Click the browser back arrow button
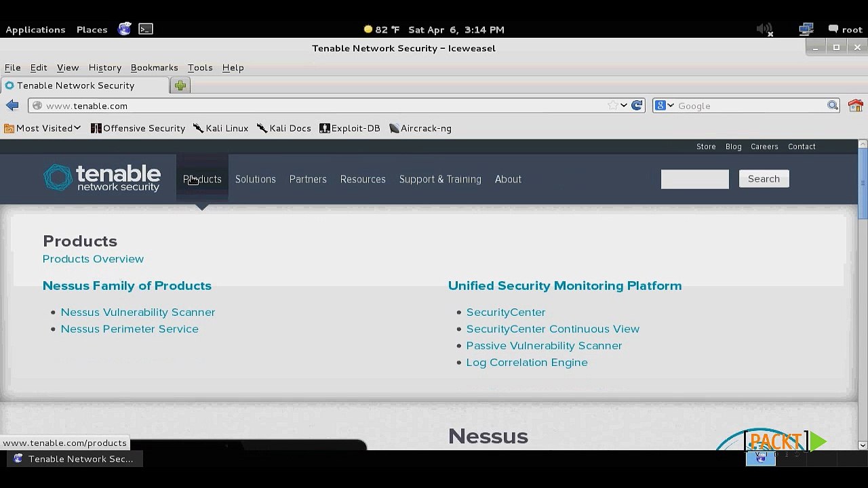Viewport: 868px width, 488px height. [x=12, y=105]
